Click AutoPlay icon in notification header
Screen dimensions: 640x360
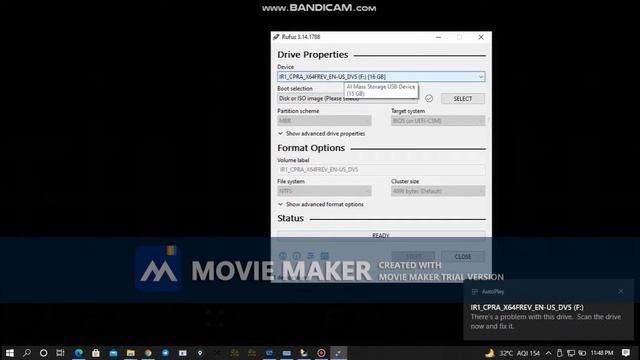click(x=475, y=291)
